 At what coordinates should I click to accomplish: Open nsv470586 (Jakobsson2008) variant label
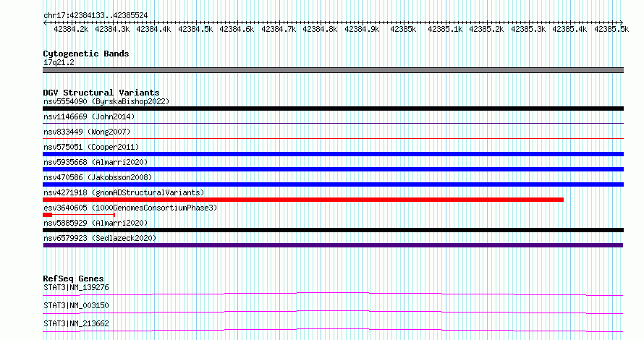point(98,177)
